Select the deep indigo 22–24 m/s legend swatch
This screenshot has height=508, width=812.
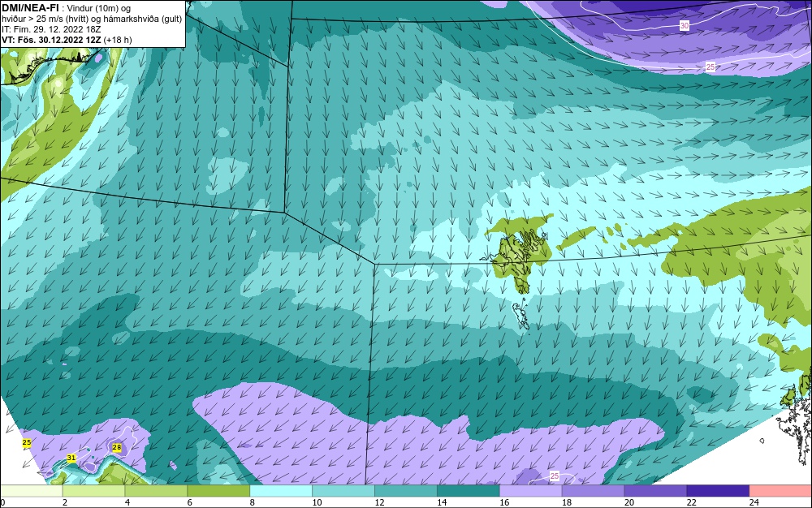(x=718, y=491)
